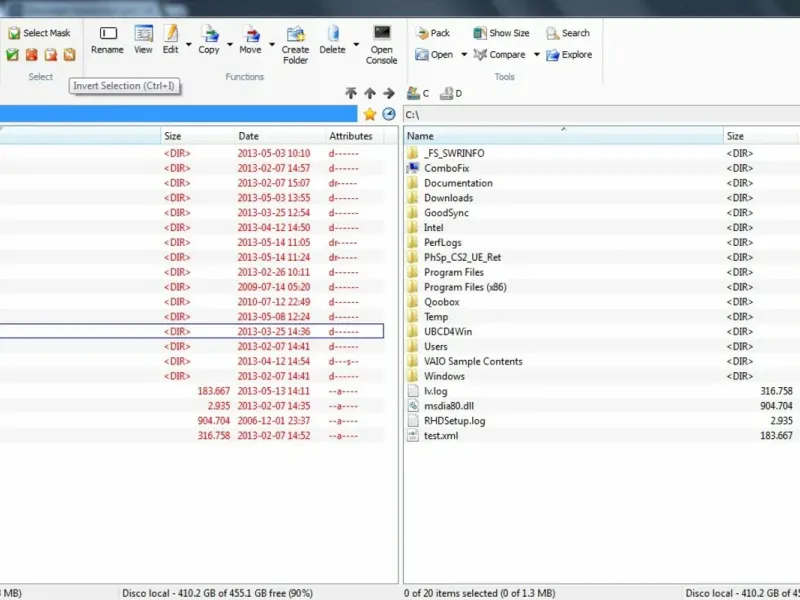Click left row dated 2009-07-14 05:20

192,287
